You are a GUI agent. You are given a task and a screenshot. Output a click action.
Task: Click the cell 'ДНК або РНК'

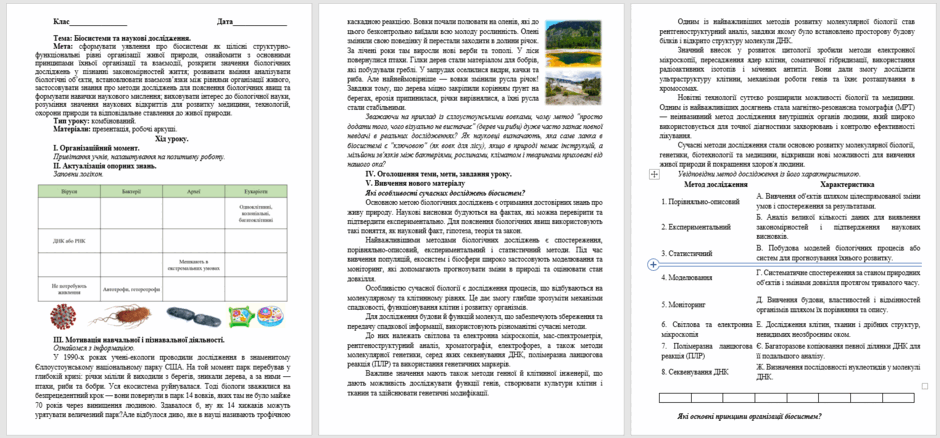pyautogui.click(x=69, y=240)
